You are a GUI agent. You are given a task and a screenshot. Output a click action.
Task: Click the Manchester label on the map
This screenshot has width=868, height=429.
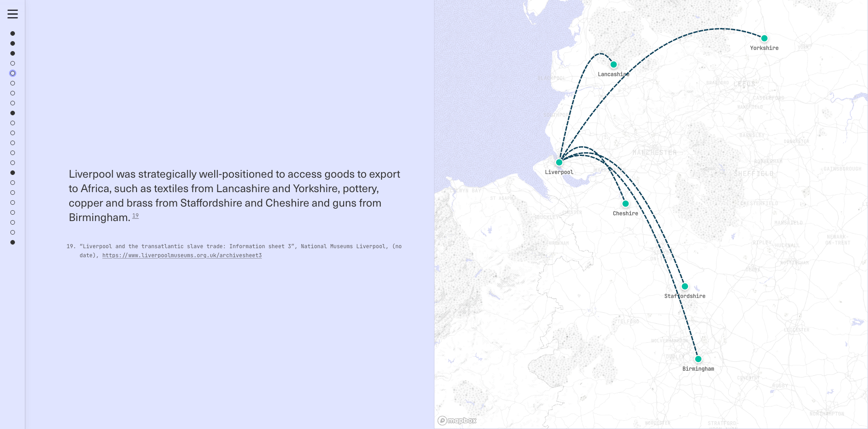pos(654,153)
